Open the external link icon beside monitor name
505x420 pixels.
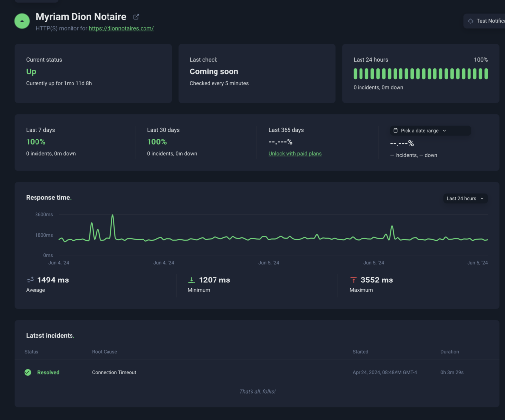point(136,17)
